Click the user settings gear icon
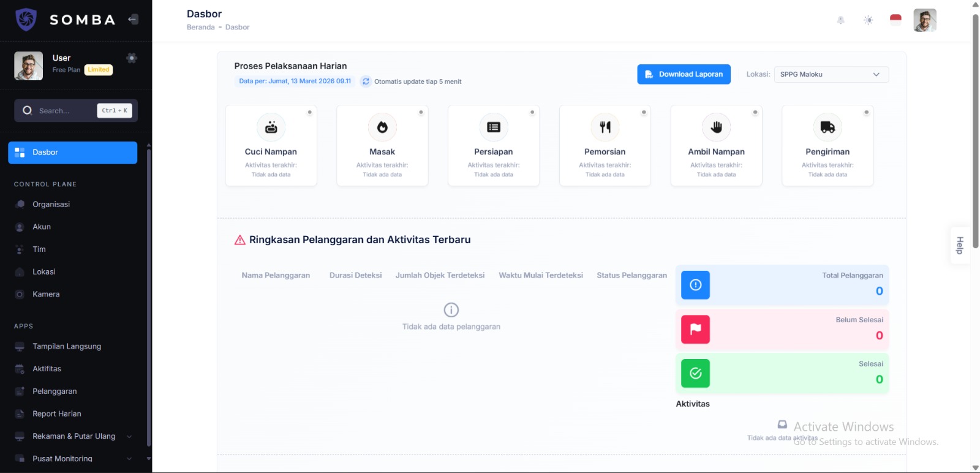 click(131, 58)
